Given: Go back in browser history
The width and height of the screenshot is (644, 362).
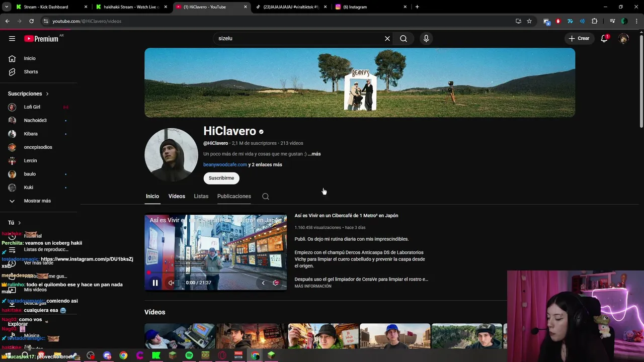Looking at the screenshot, I should 7,21.
